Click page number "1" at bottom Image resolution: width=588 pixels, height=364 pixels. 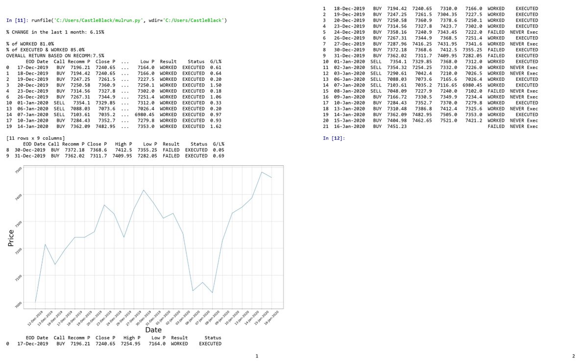coord(257,356)
